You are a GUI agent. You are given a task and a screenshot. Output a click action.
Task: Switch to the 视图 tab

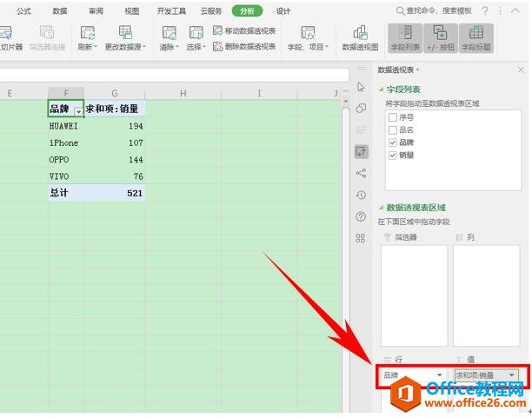pyautogui.click(x=132, y=11)
